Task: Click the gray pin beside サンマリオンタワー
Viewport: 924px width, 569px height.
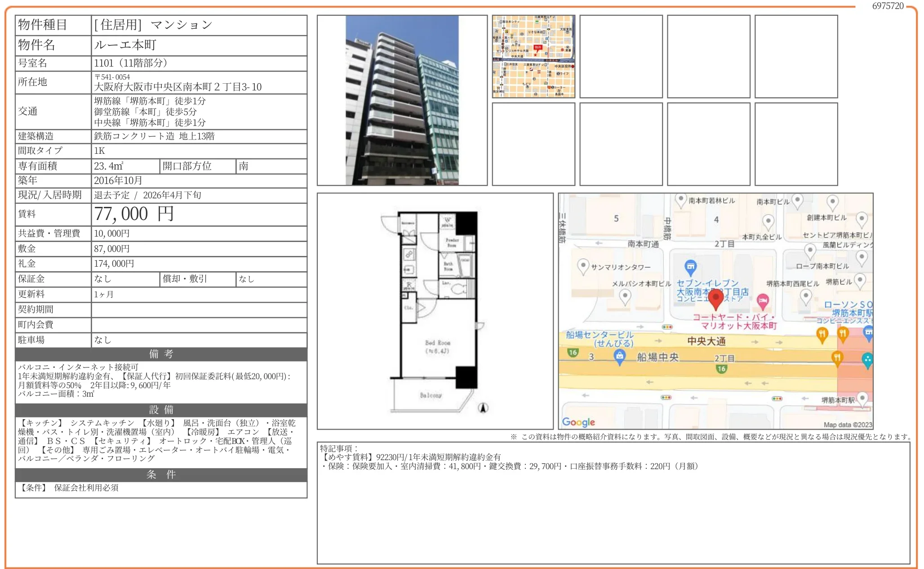Action: point(583,266)
